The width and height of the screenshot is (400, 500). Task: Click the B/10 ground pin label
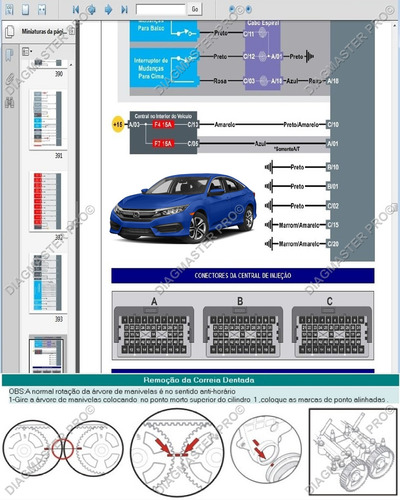(x=333, y=167)
